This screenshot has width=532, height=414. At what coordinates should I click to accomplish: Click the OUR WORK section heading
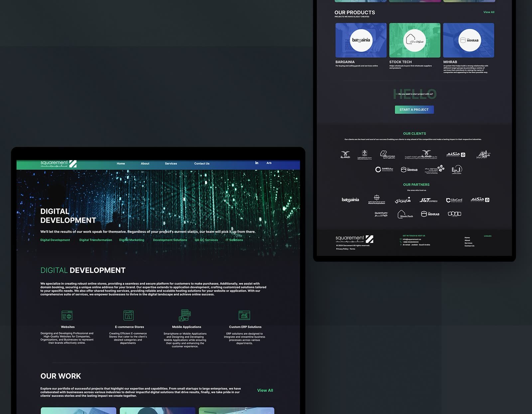click(61, 376)
